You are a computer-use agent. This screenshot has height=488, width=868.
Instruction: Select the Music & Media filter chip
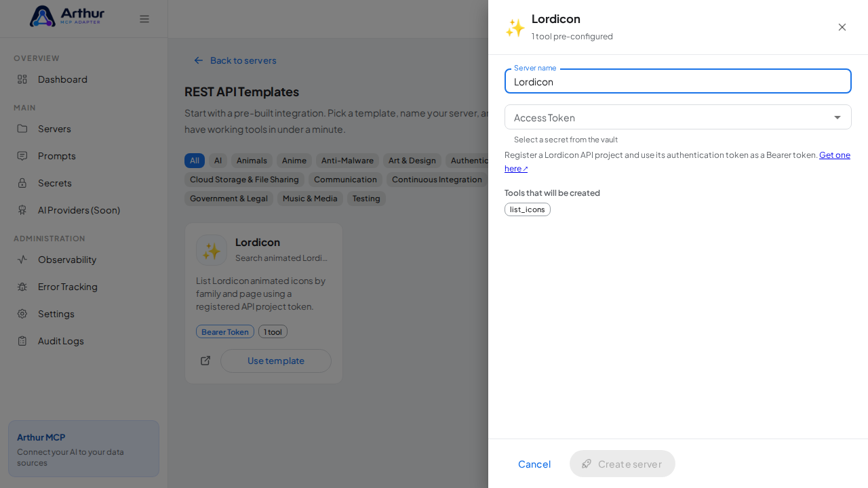point(310,199)
